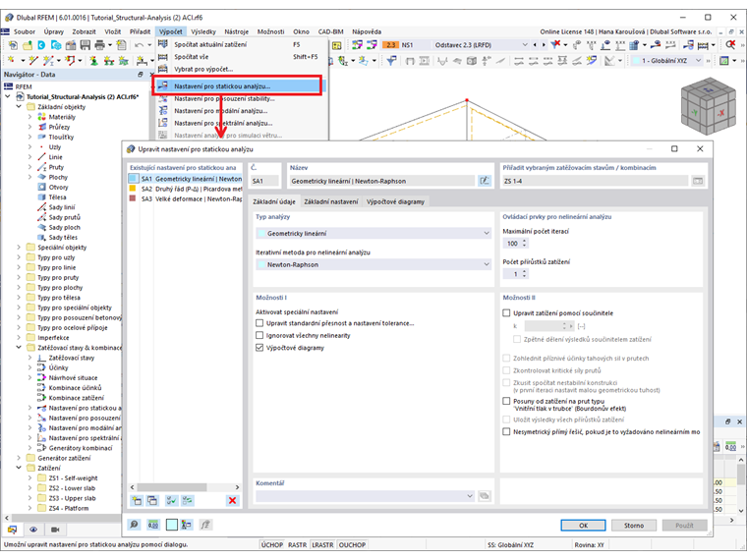The height and width of the screenshot is (560, 747).
Task: Click horizontal scrollbar under settings list
Action: (185, 487)
